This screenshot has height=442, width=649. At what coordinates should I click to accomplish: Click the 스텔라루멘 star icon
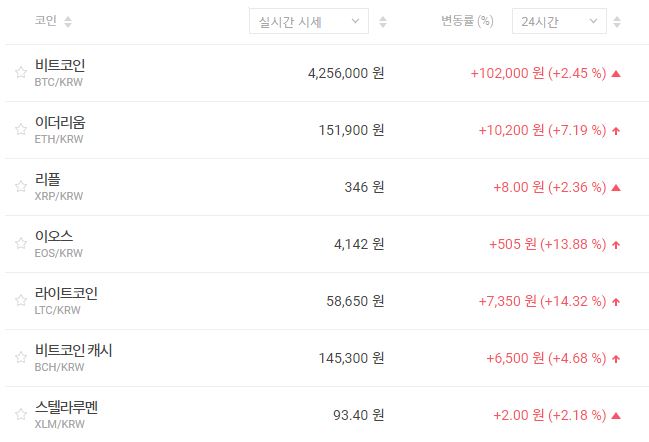click(x=20, y=414)
